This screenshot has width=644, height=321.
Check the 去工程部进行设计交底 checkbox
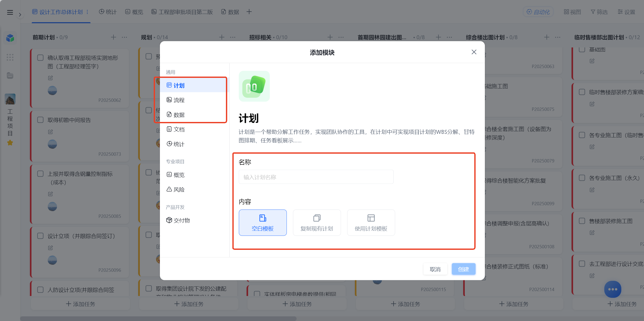582,264
